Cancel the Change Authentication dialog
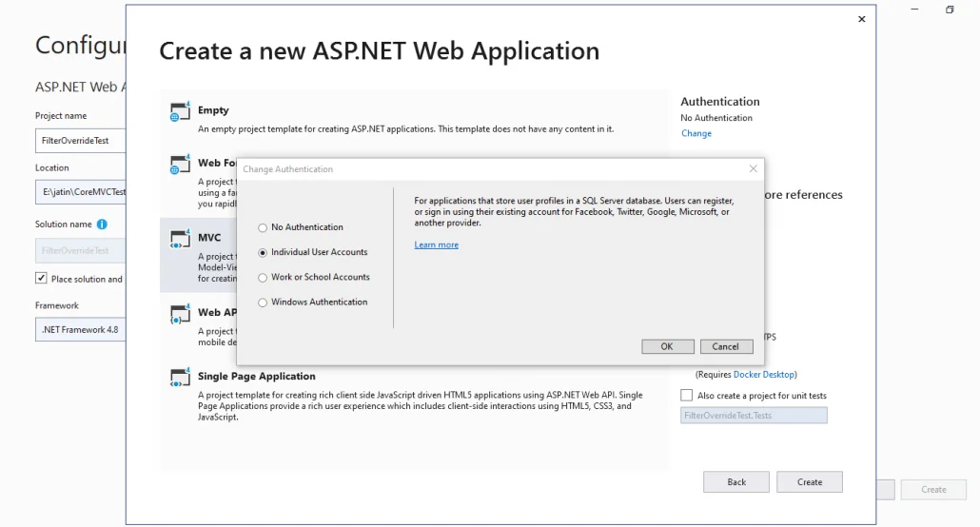This screenshot has height=527, width=980. [x=726, y=346]
